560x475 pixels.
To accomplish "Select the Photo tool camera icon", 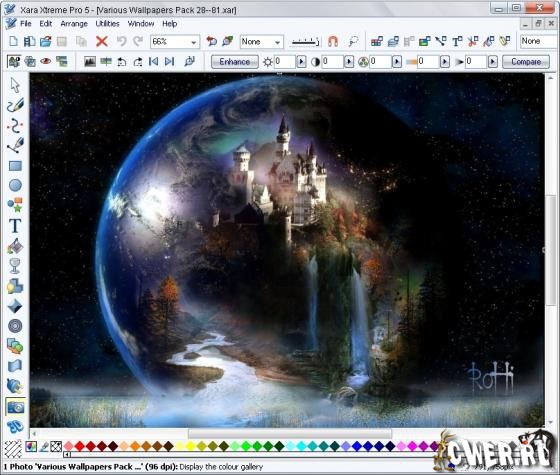I will click(15, 407).
